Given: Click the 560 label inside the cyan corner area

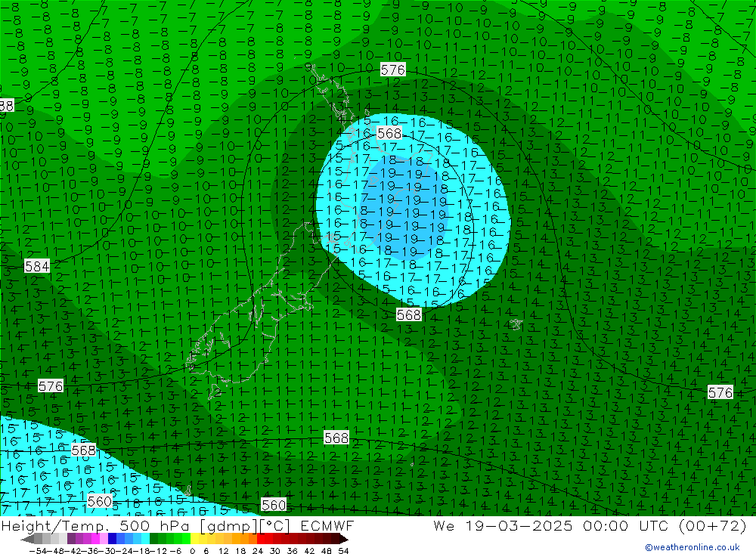Looking at the screenshot, I should click(100, 501).
